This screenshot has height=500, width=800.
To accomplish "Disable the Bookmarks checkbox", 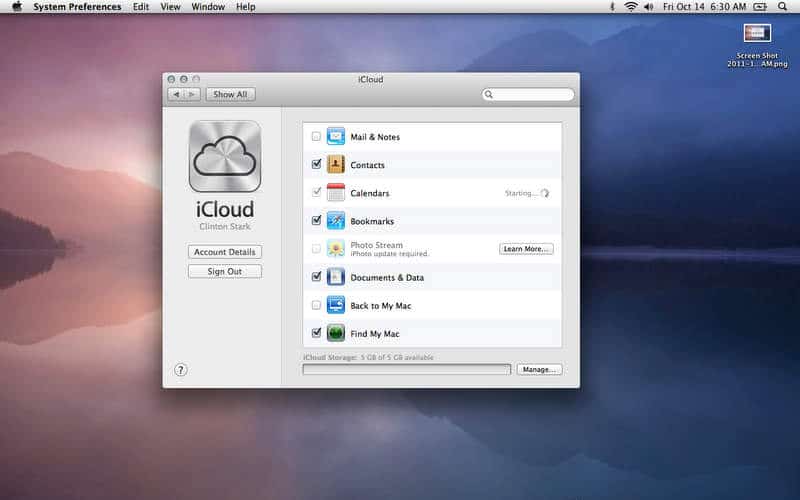I will [316, 221].
